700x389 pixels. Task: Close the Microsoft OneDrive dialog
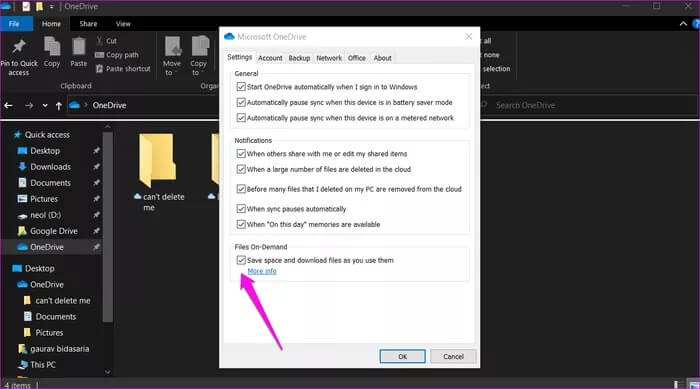pyautogui.click(x=468, y=37)
